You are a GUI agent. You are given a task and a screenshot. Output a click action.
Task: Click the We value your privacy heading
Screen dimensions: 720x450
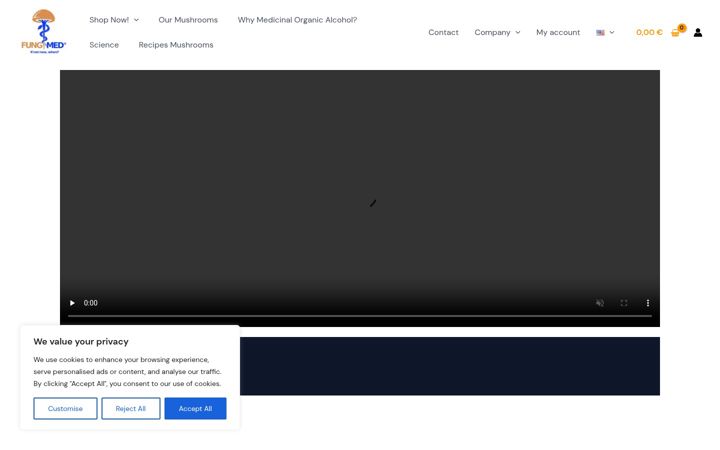(81, 342)
